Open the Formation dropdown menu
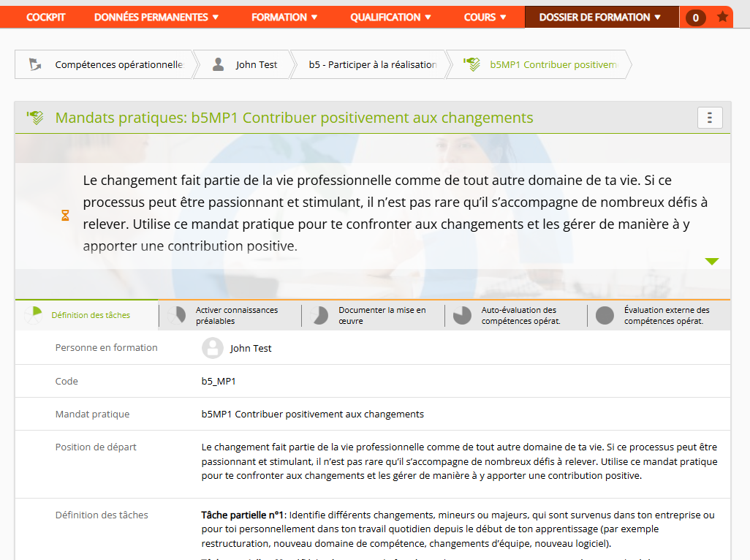 284,17
